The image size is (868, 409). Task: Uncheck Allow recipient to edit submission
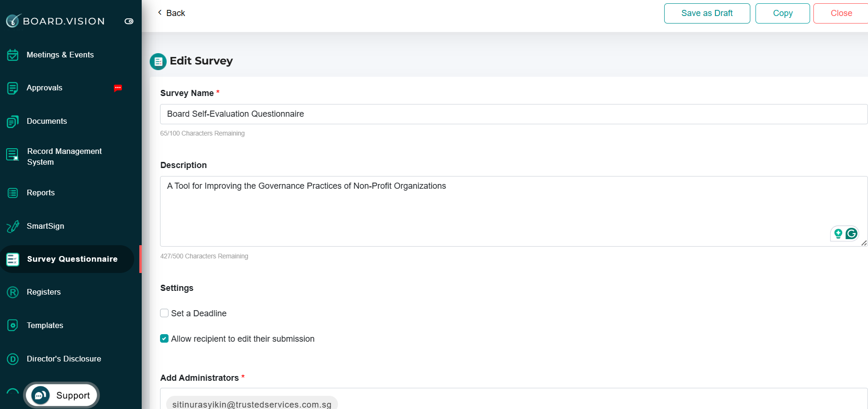(x=164, y=338)
